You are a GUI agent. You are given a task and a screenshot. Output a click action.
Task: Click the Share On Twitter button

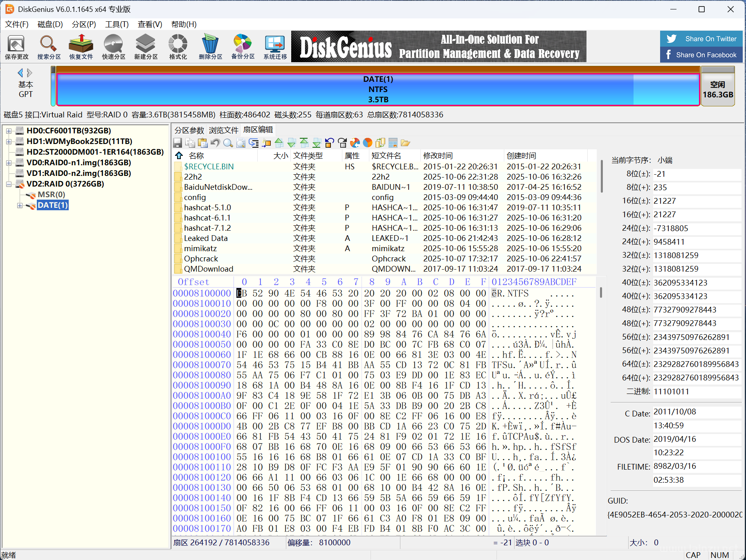click(x=701, y=39)
